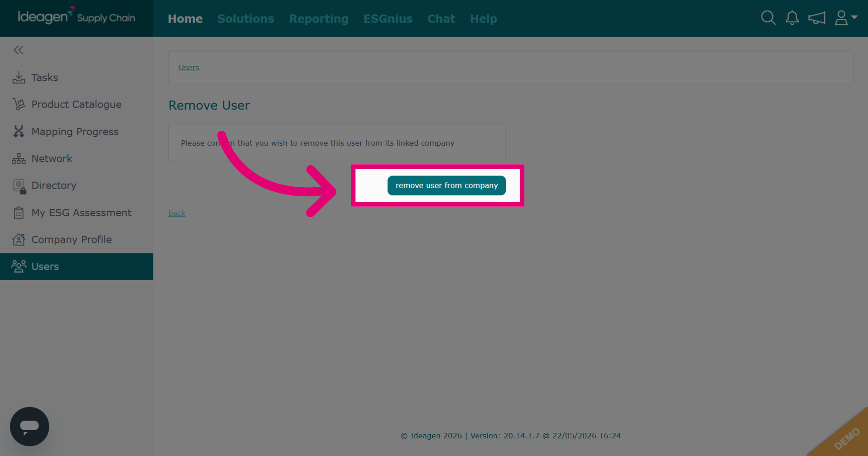Viewport: 868px width, 456px height.
Task: Click the Tasks tray icon in sidebar
Action: coord(19,77)
